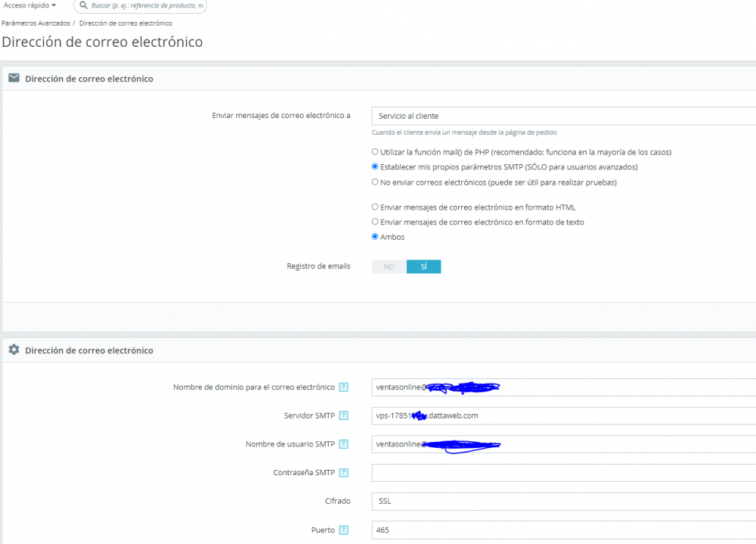Viewport: 756px width, 544px height.
Task: Expand the Cifrado SSL dropdown
Action: tap(564, 501)
